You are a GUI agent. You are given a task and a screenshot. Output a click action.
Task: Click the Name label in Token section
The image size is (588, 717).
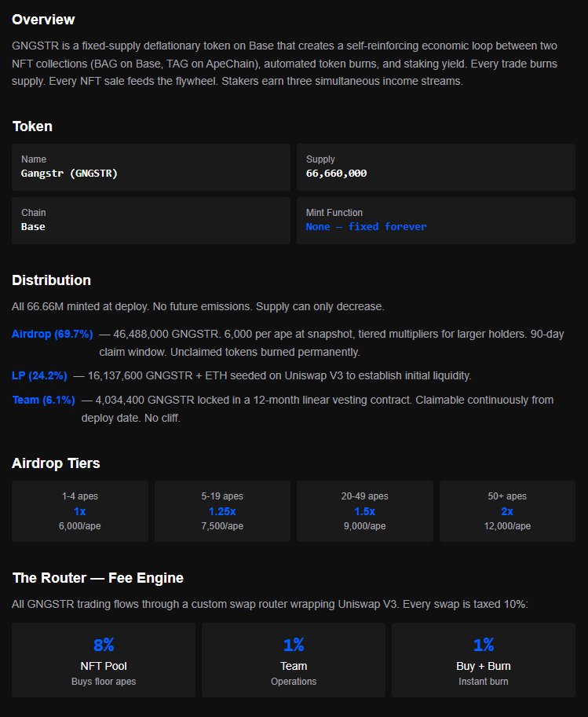point(34,159)
